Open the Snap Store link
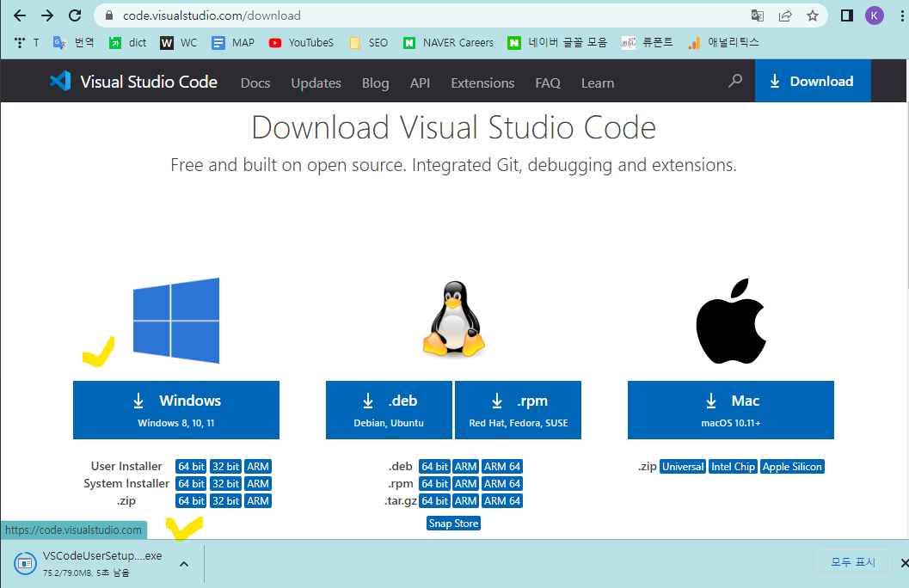 point(454,524)
